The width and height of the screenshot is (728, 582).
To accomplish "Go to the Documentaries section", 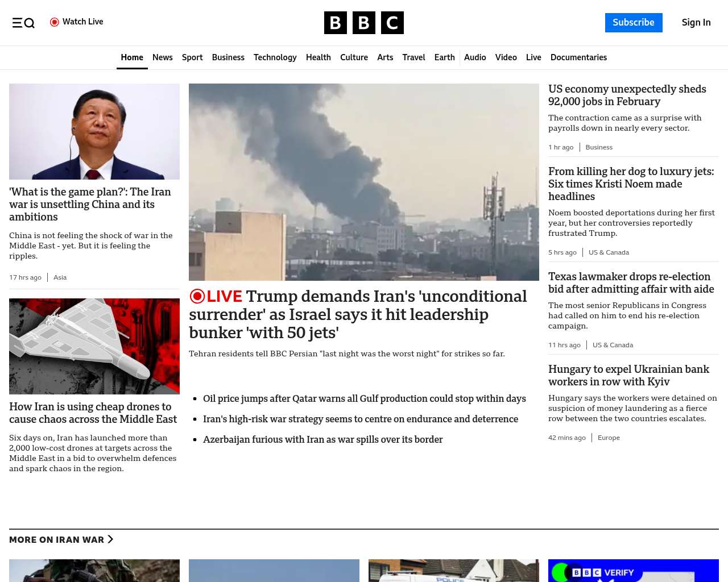I will click(x=578, y=57).
